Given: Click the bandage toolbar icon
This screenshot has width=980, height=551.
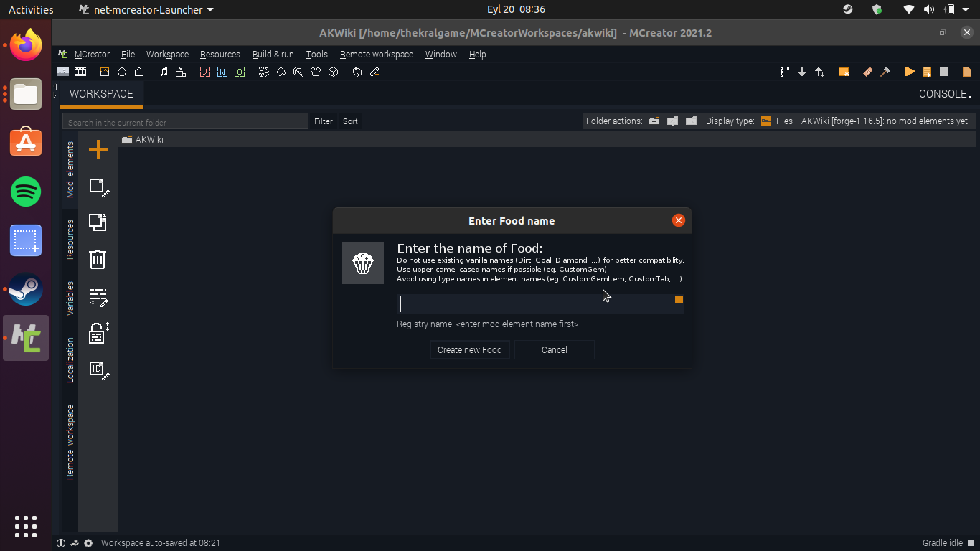Looking at the screenshot, I should 868,72.
